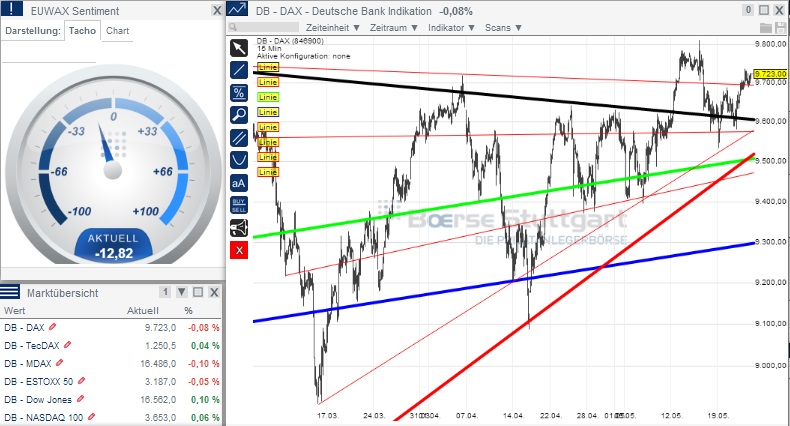This screenshot has height=426, width=790.
Task: Click the pencil icon beside DB - TecDAX
Action: pos(68,345)
